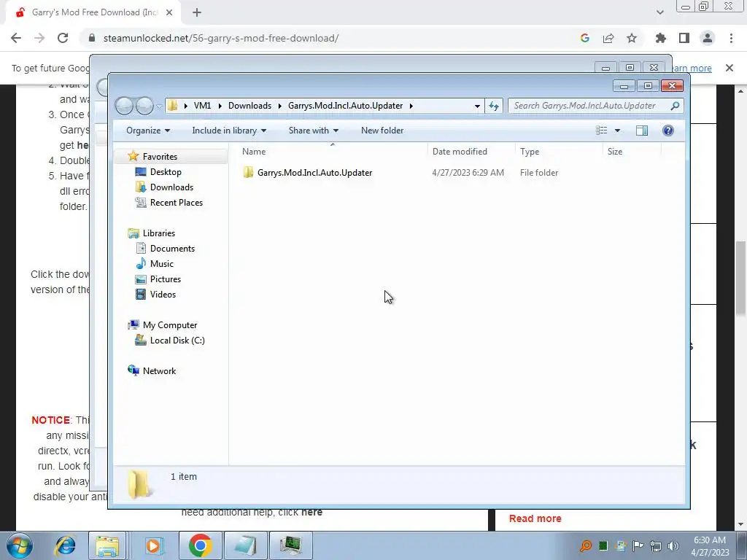Screen dimensions: 747x560
Task: Bookmark this page with the star icon
Action: (632, 38)
